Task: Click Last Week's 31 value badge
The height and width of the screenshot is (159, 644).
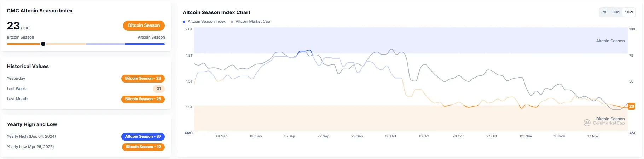Action: pyautogui.click(x=159, y=89)
